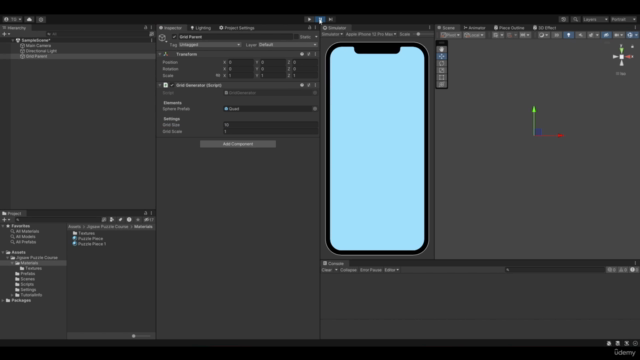Switch to the Piece Outline tab
The width and height of the screenshot is (640, 360).
(x=509, y=28)
